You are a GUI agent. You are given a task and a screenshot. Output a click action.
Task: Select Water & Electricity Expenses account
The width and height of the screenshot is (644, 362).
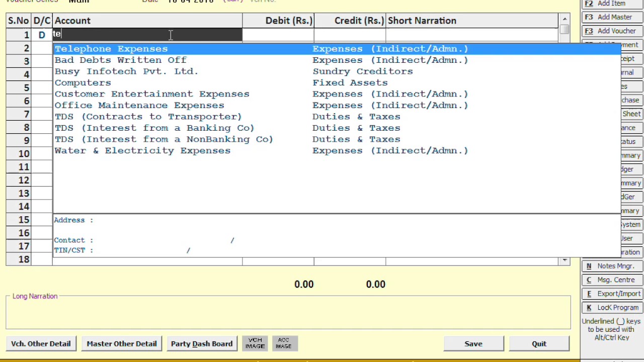[x=337, y=150]
